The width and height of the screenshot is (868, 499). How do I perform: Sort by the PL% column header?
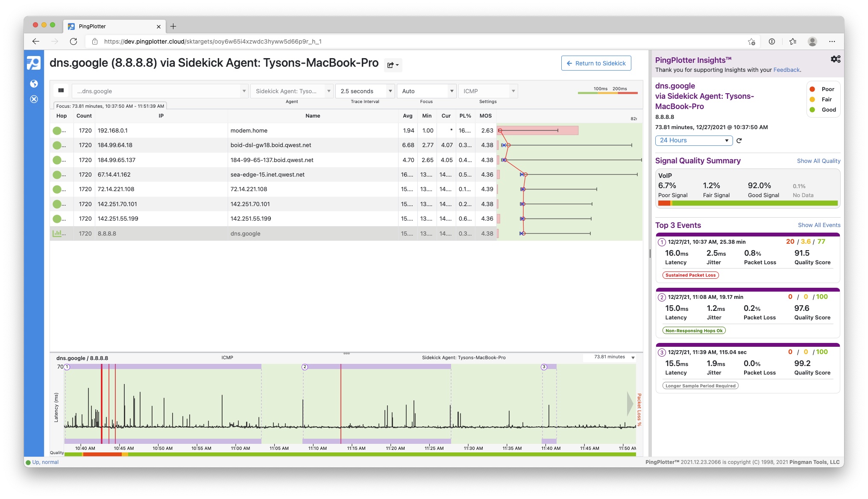click(465, 116)
